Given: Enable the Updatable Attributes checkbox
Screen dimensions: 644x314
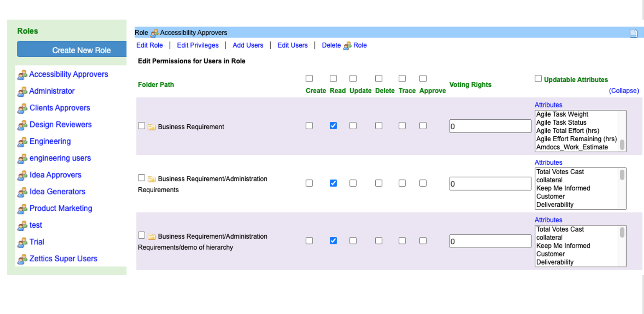Looking at the screenshot, I should [x=538, y=79].
